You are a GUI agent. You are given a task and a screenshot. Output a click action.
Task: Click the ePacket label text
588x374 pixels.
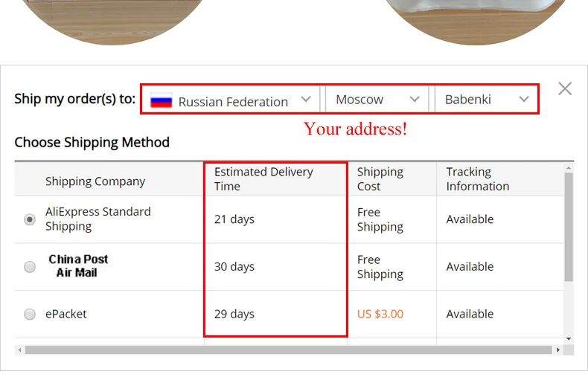[x=66, y=314]
